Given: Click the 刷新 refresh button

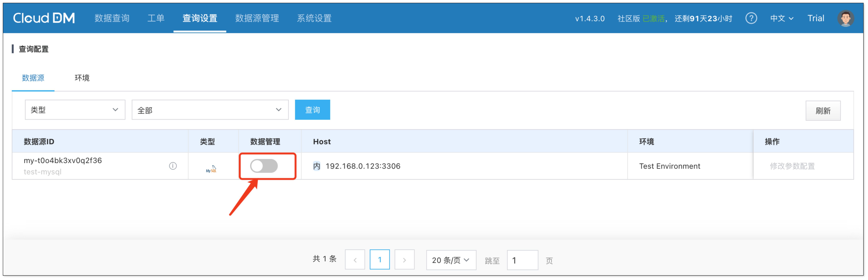Looking at the screenshot, I should pos(822,110).
